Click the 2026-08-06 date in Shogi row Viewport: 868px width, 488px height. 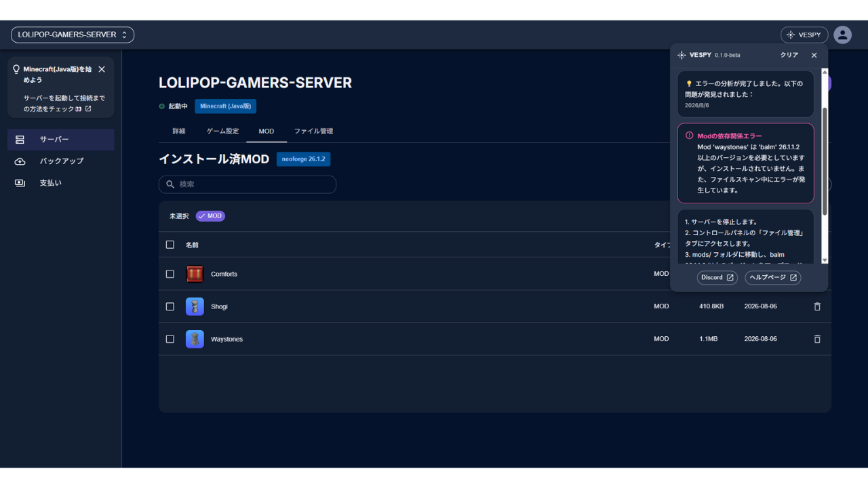tap(761, 306)
